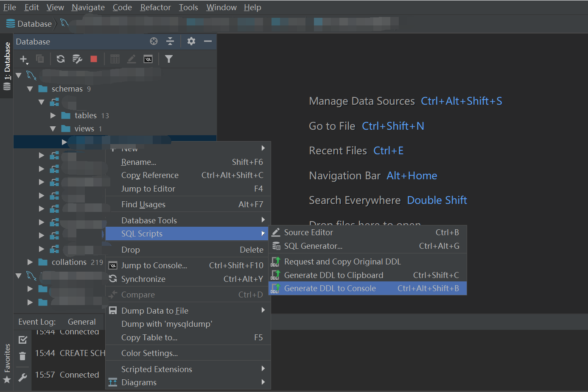This screenshot has height=392, width=588.
Task: Collapse the views 1 folder arrow
Action: (x=53, y=128)
